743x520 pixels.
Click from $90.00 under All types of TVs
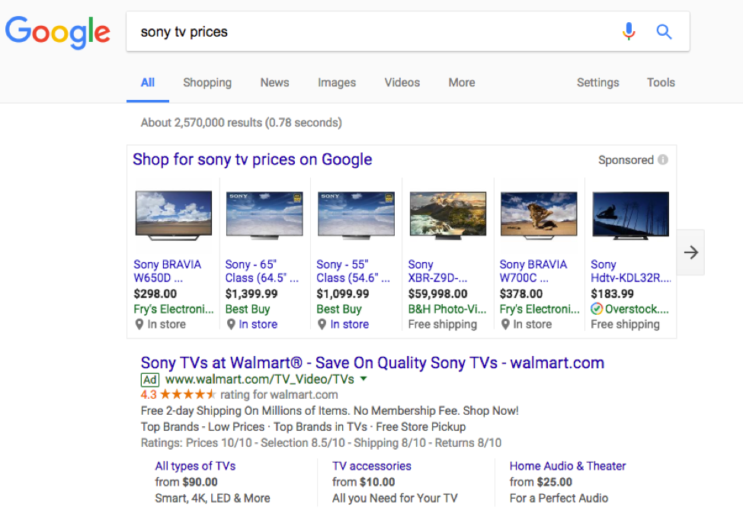click(x=186, y=482)
